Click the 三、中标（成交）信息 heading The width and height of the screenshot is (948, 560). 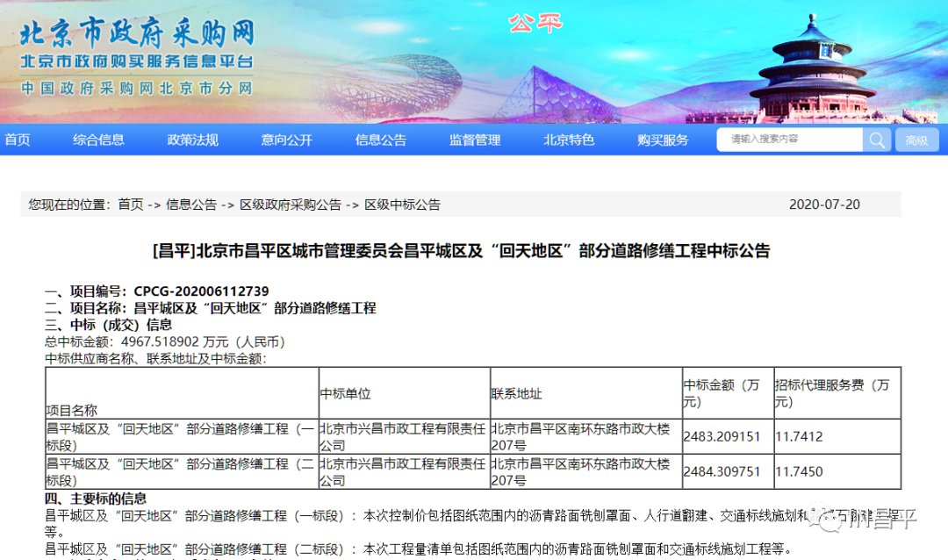(x=108, y=325)
